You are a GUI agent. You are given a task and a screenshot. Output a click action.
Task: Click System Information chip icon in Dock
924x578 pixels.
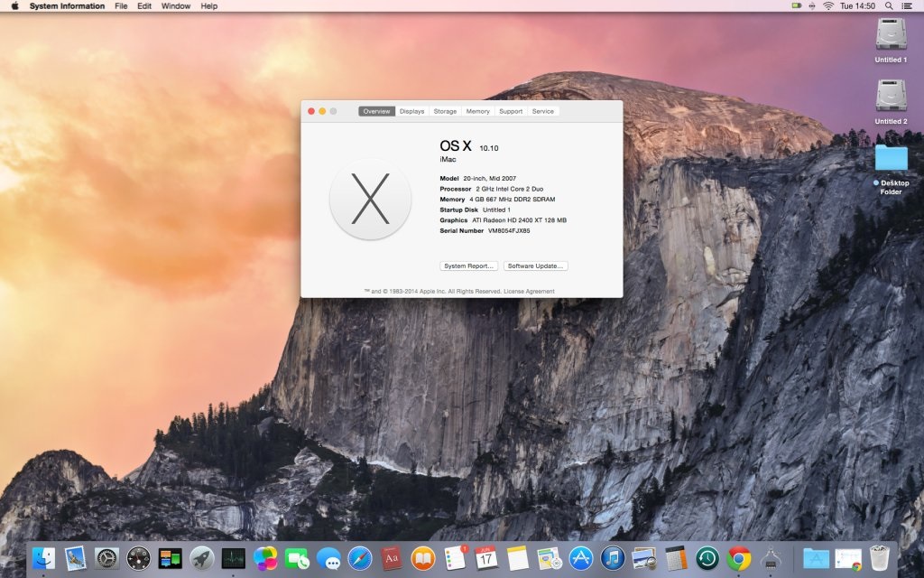tap(771, 558)
